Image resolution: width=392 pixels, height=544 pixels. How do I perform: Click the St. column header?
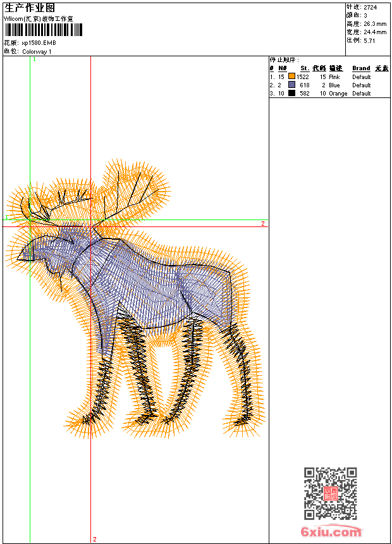[304, 68]
